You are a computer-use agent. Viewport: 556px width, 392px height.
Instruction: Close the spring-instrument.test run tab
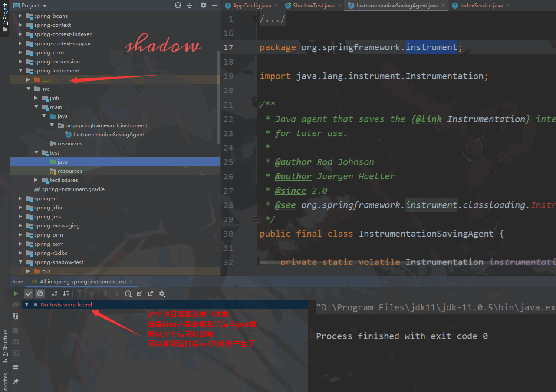coord(131,282)
